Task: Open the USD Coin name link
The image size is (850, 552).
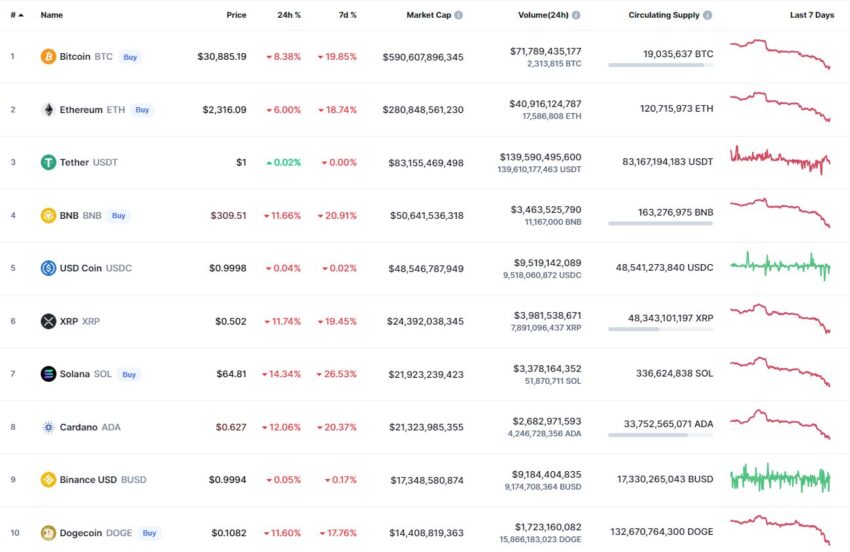Action: tap(80, 268)
